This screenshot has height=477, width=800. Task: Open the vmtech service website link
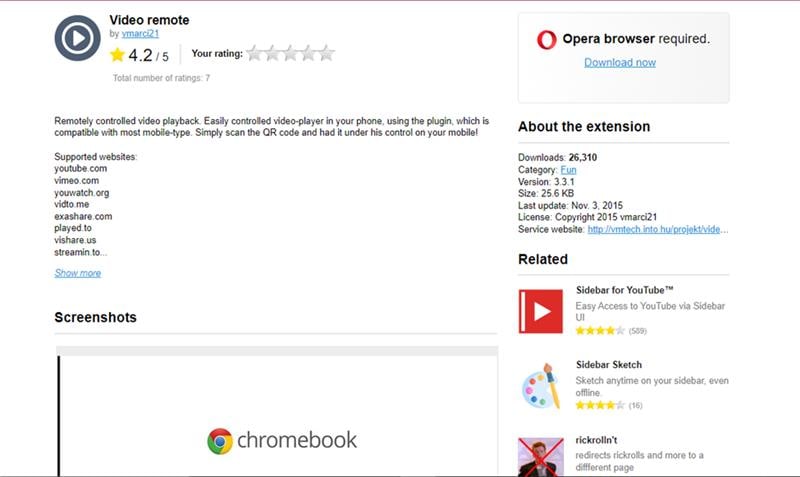pos(658,229)
